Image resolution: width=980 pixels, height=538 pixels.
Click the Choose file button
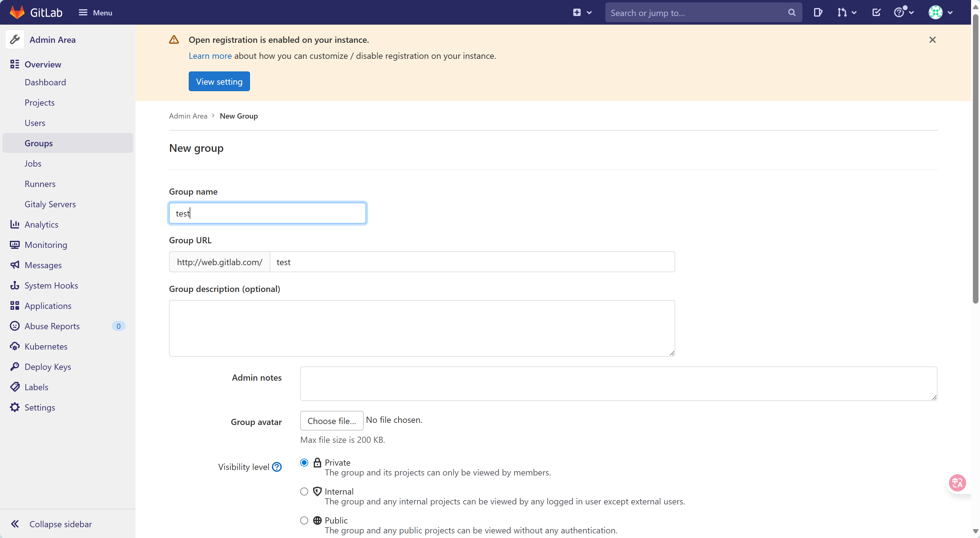coord(332,421)
